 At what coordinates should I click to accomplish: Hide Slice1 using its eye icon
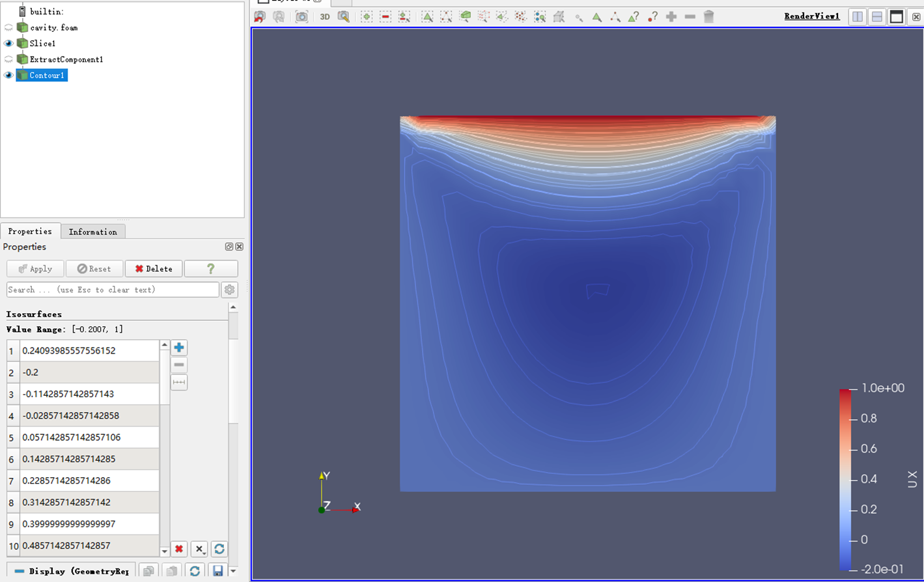(x=7, y=43)
